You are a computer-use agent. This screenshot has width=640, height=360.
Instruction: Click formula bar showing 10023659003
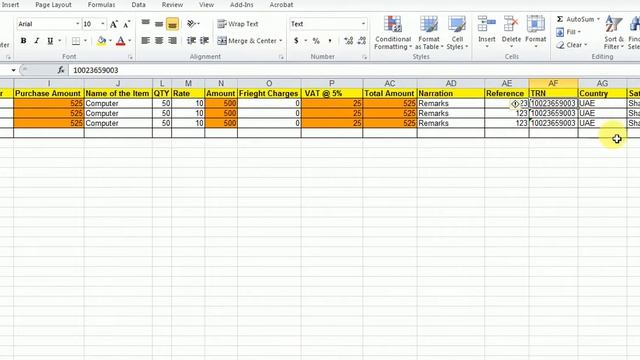pyautogui.click(x=353, y=70)
